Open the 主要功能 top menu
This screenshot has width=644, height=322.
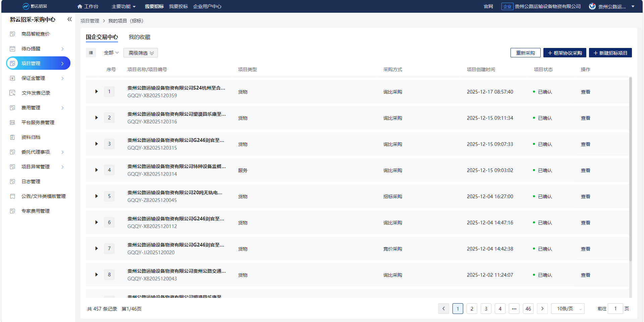point(123,6)
